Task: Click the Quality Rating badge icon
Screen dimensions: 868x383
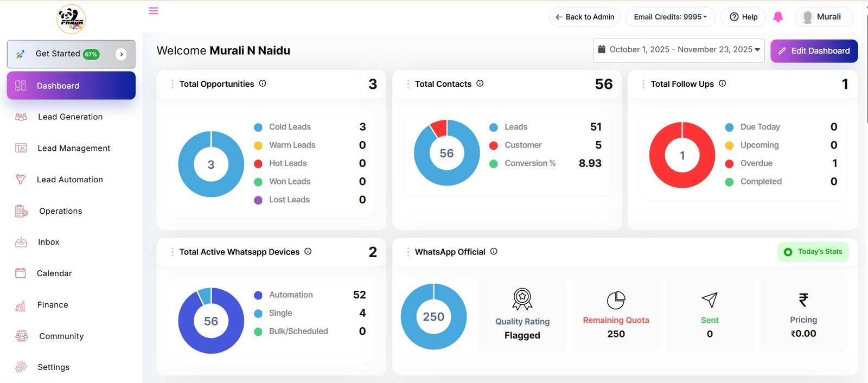Action: pyautogui.click(x=522, y=299)
